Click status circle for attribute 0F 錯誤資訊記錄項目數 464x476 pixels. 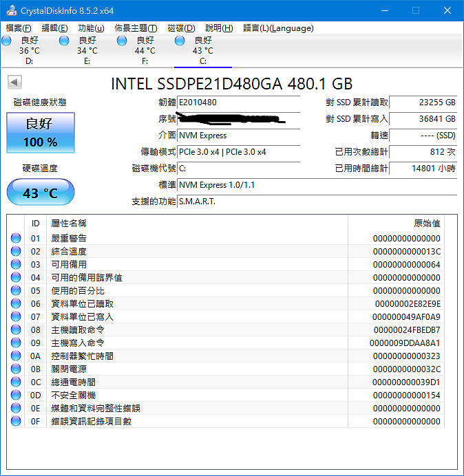(16, 421)
